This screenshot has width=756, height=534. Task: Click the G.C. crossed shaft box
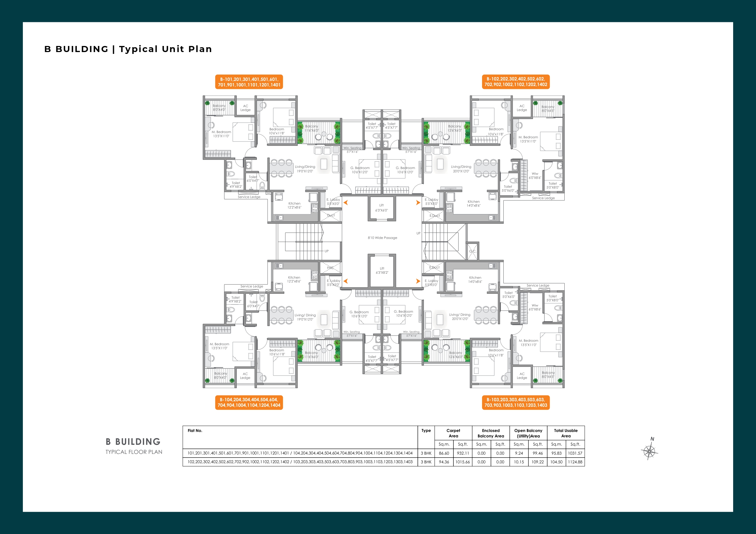pyautogui.click(x=473, y=251)
